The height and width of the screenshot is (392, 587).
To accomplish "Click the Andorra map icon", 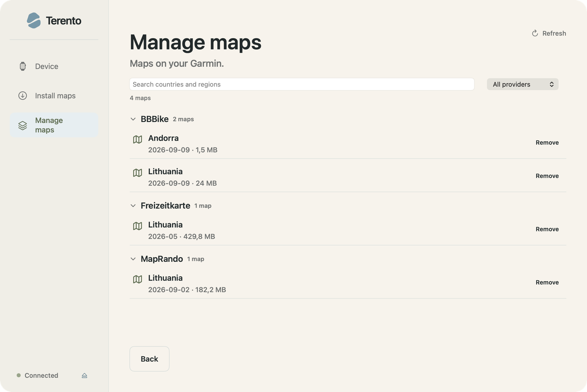I will tap(138, 139).
